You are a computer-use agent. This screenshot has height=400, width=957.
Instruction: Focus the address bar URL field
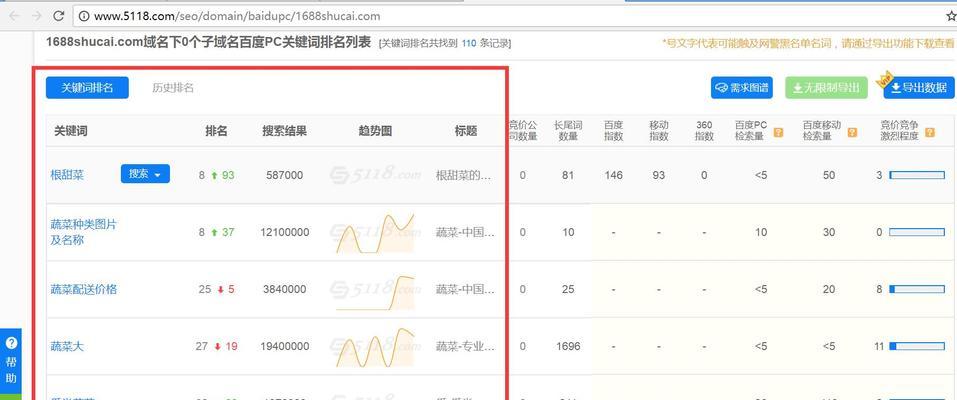pos(513,16)
